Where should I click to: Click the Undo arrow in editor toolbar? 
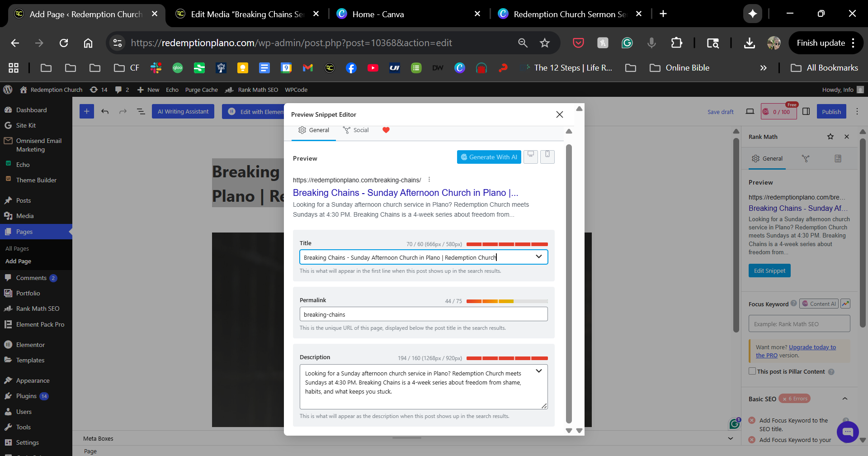[105, 111]
